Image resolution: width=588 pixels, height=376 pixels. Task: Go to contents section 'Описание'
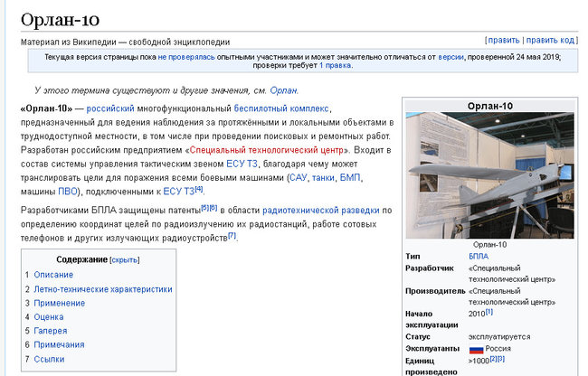(53, 275)
